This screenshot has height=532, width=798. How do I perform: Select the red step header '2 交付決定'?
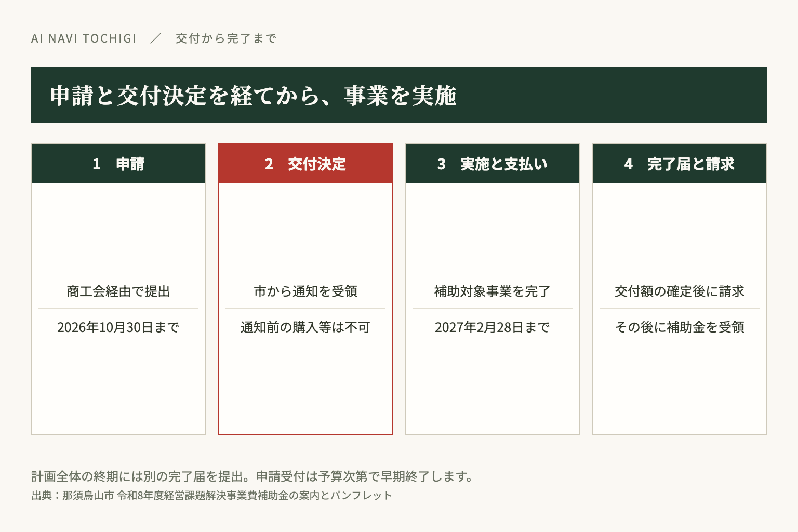pos(305,164)
